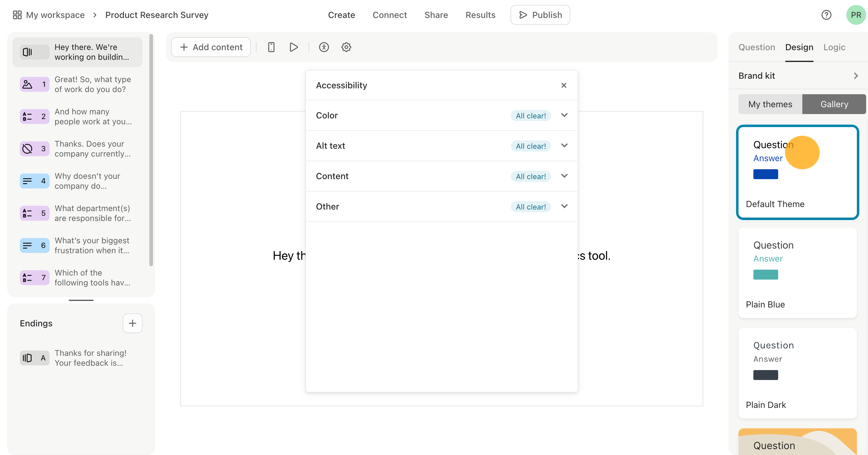Viewport: 868px width, 455px height.
Task: Click the panel resize handle above Endings
Action: click(x=81, y=300)
